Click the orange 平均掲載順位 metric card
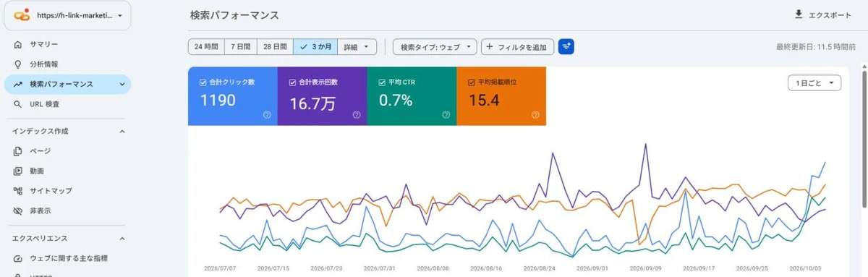The width and height of the screenshot is (868, 277). (x=501, y=96)
